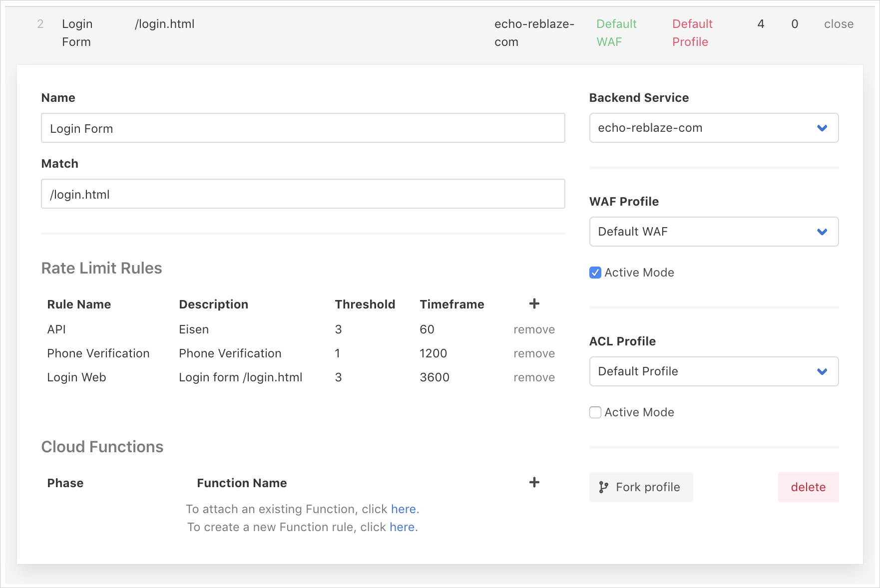Click the fork icon on Fork profile
The height and width of the screenshot is (588, 880).
[604, 487]
